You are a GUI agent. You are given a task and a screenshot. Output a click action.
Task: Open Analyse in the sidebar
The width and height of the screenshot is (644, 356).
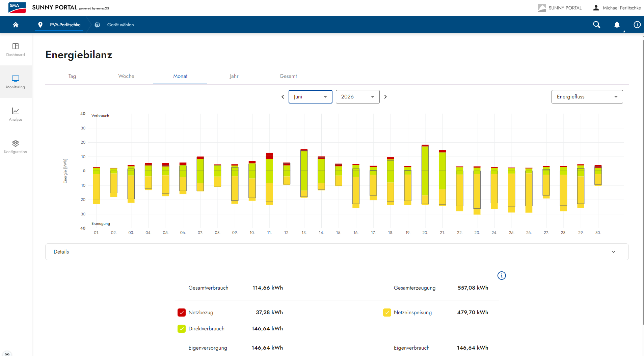click(16, 114)
